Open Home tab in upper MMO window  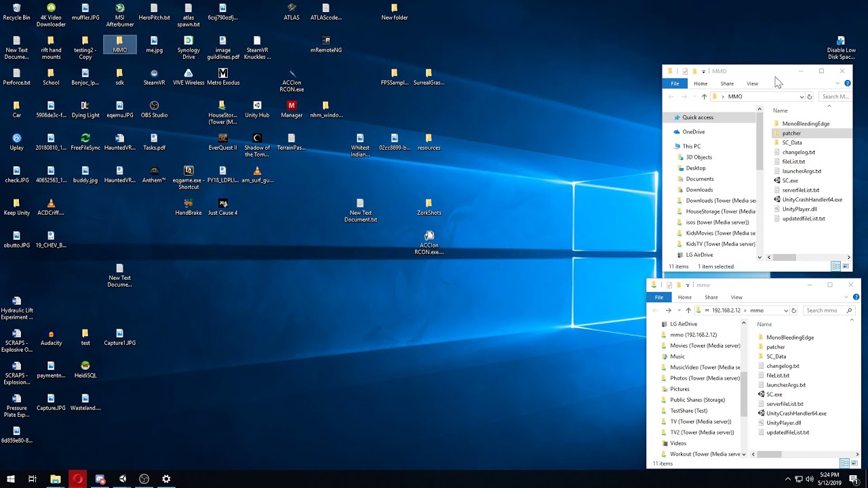pos(701,83)
